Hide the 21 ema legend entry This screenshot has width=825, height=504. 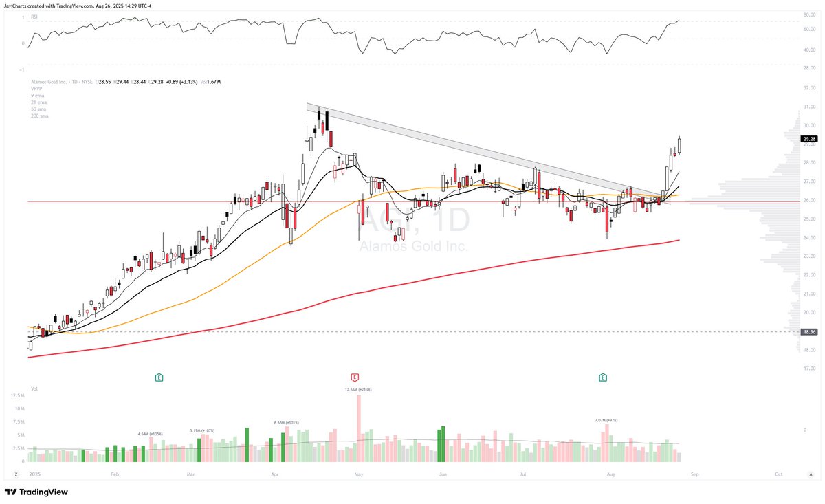[40, 102]
